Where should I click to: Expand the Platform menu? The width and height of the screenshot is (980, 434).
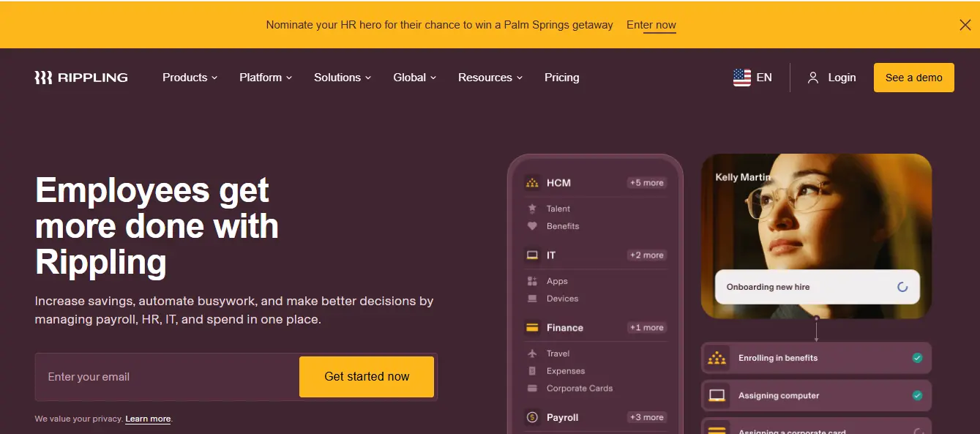coord(266,78)
